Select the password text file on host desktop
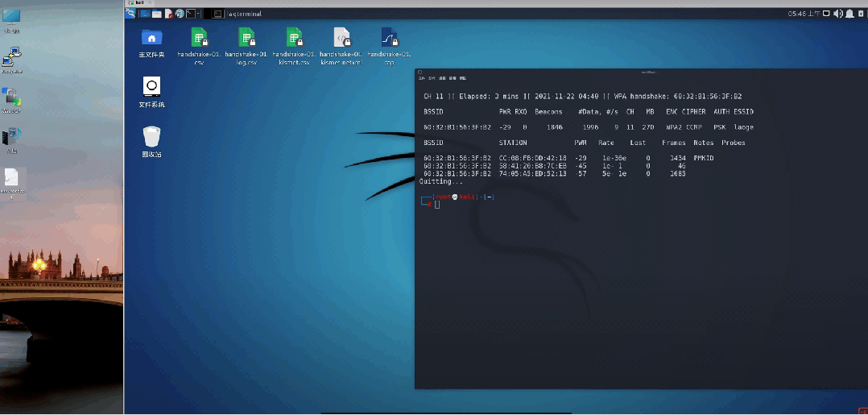 click(13, 184)
